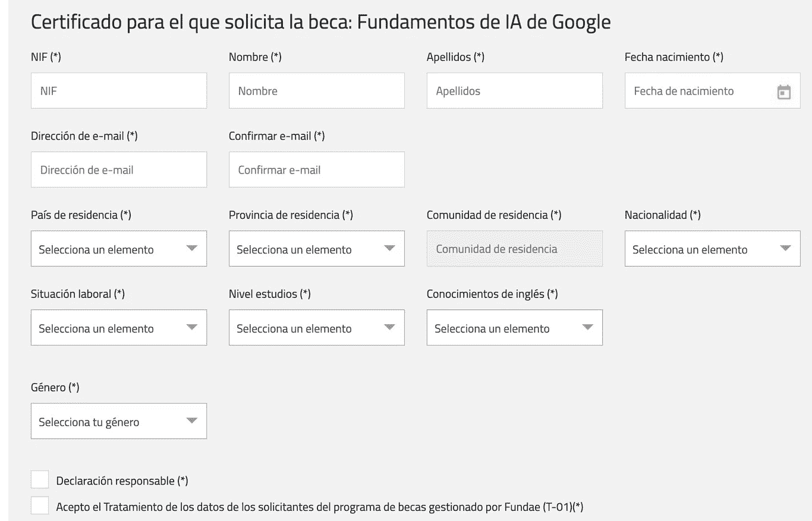Check the Declaración responsable checkbox
Viewport: 812px width, 521px height.
point(40,479)
